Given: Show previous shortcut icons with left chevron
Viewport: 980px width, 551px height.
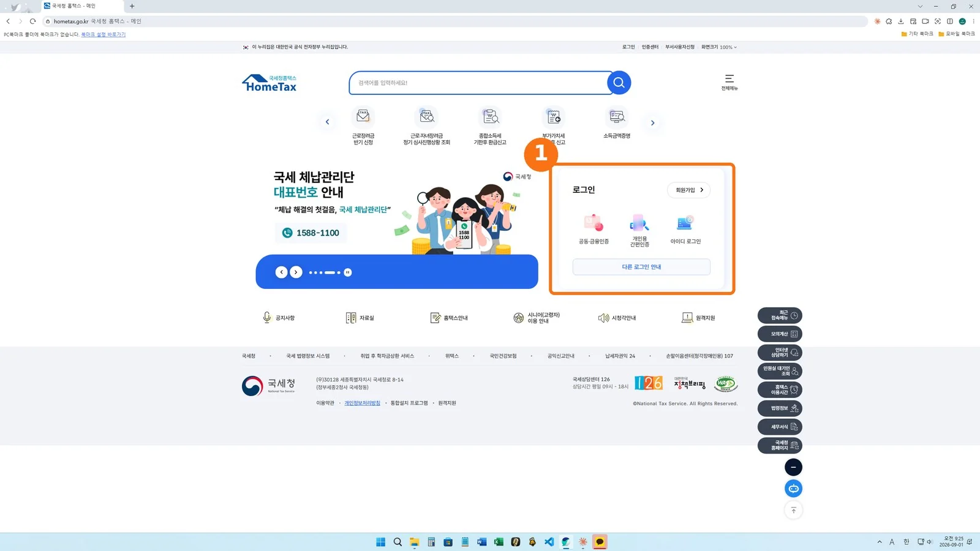Looking at the screenshot, I should pos(327,122).
